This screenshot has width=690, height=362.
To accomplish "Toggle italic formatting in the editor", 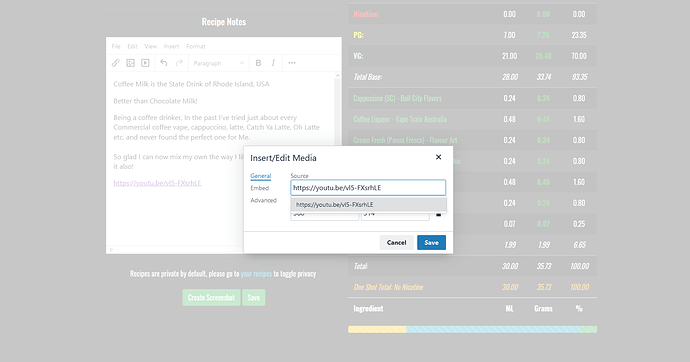I will click(x=273, y=63).
